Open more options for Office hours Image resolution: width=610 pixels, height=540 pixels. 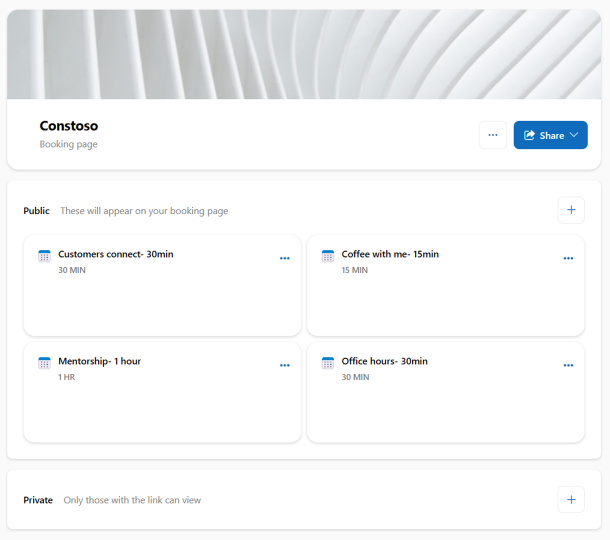(568, 365)
